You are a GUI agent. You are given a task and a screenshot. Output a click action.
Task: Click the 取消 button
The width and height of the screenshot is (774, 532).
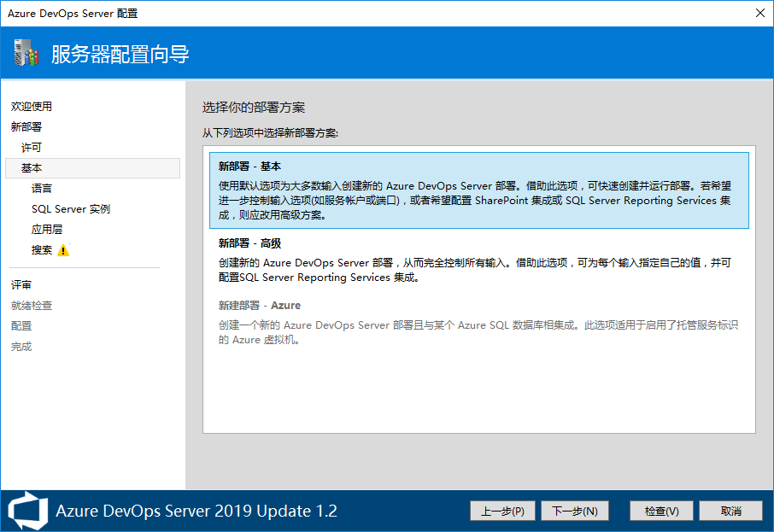point(731,511)
